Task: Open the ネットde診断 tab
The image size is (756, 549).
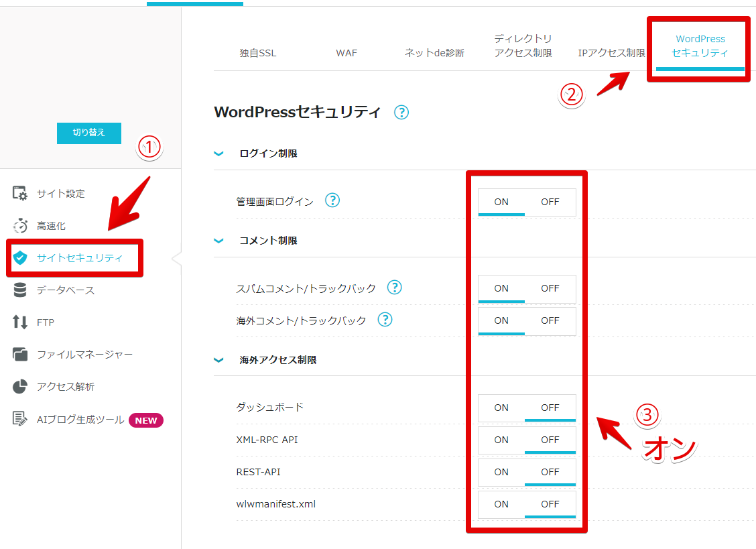Action: pos(434,53)
